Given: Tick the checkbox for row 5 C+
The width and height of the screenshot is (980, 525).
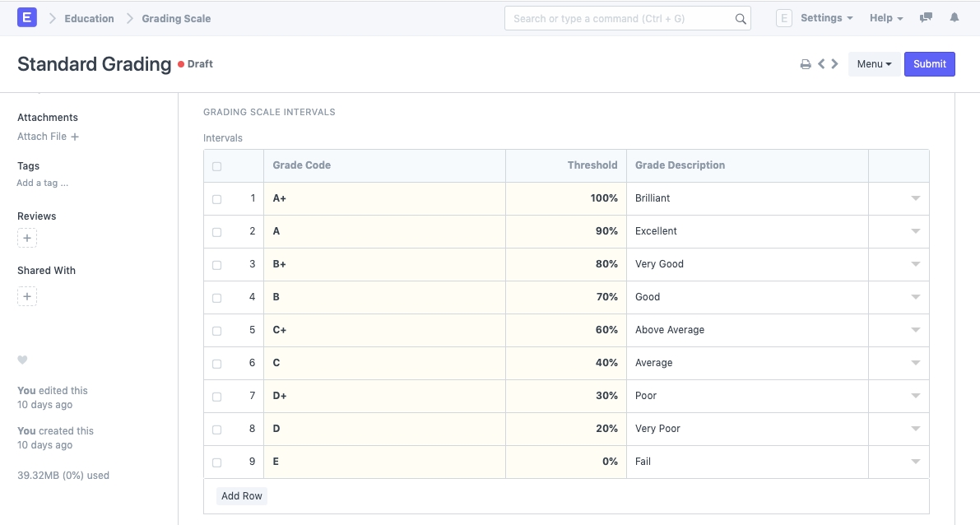Looking at the screenshot, I should [217, 331].
